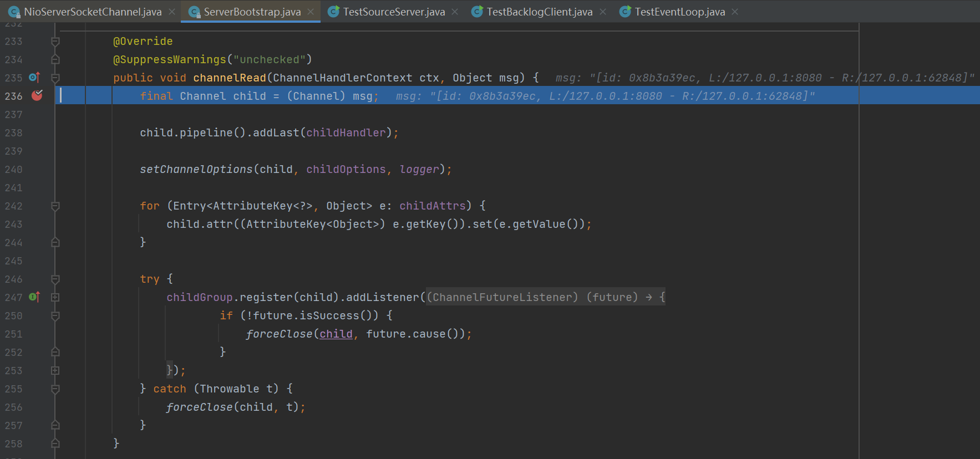
Task: Collapse the try block at line 246
Action: pyautogui.click(x=55, y=279)
